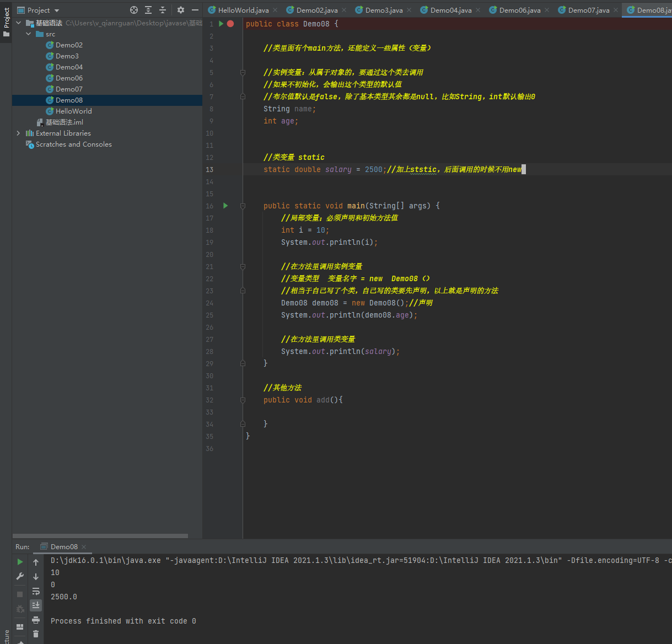Click Expand All in Project toolbar
672x644 pixels.
[148, 10]
